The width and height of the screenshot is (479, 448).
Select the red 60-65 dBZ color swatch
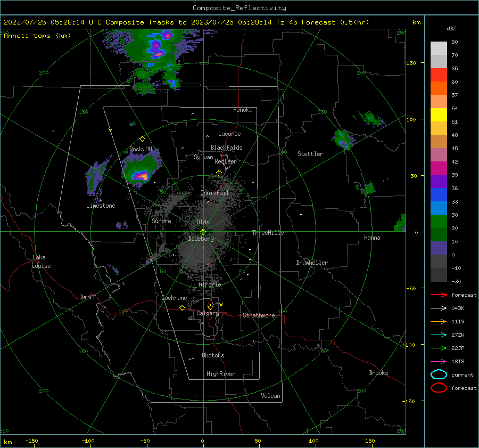(439, 75)
